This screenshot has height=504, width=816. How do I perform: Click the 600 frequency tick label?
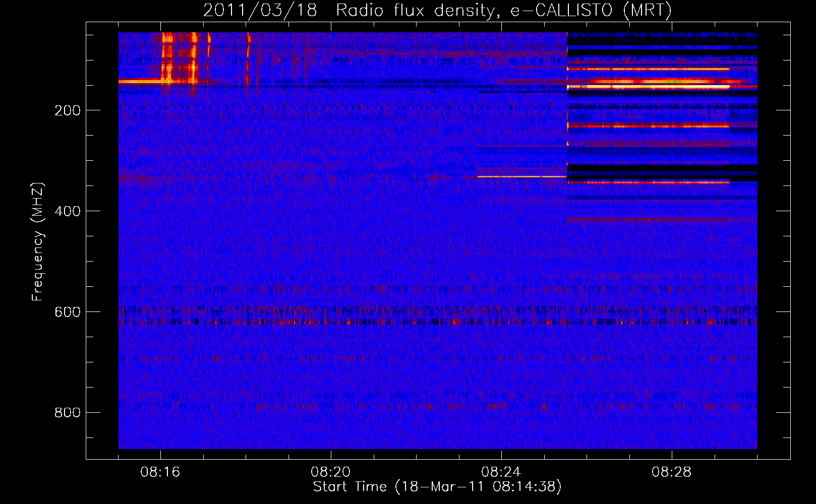(x=68, y=312)
